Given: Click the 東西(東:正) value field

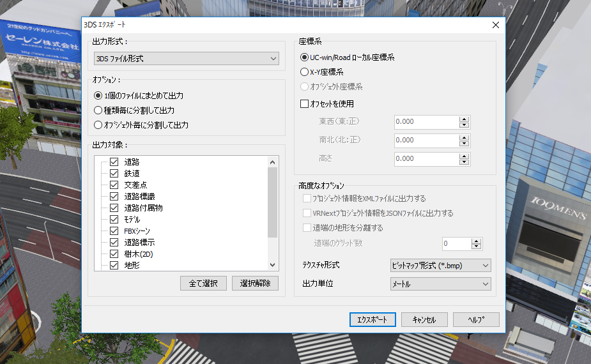Looking at the screenshot, I should 426,122.
